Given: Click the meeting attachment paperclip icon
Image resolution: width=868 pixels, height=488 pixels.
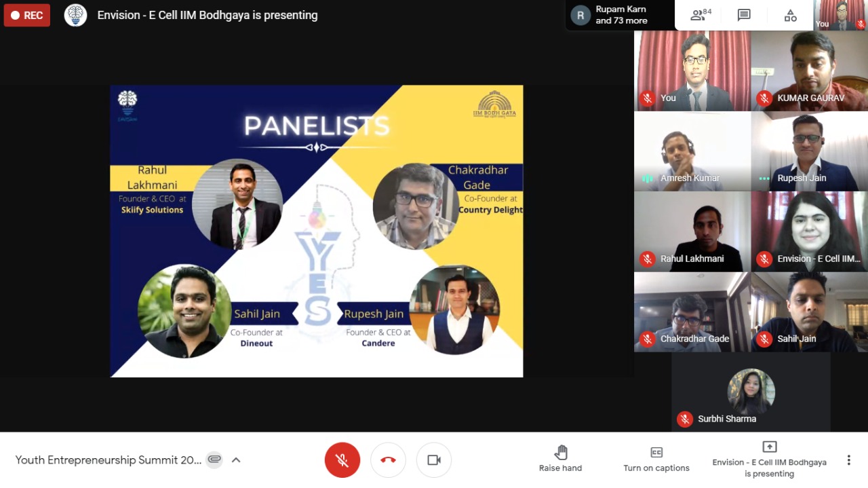Looking at the screenshot, I should [214, 459].
